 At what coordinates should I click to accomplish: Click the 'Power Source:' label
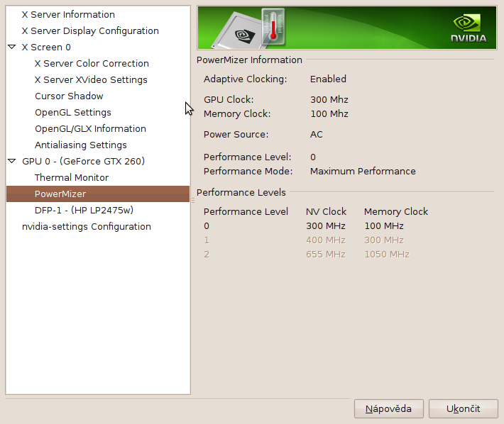point(236,134)
